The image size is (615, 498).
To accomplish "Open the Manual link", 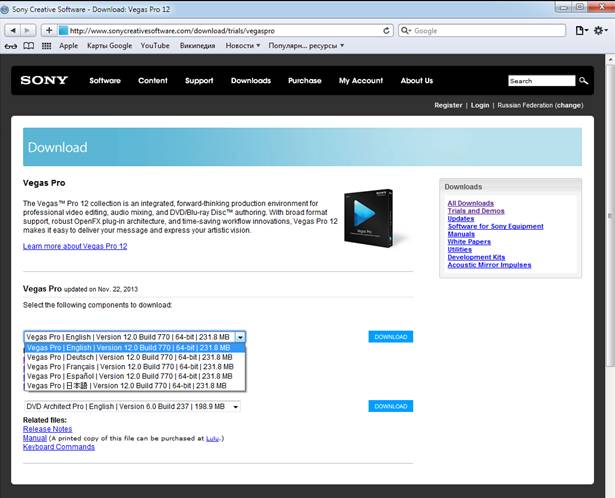I will (x=35, y=438).
